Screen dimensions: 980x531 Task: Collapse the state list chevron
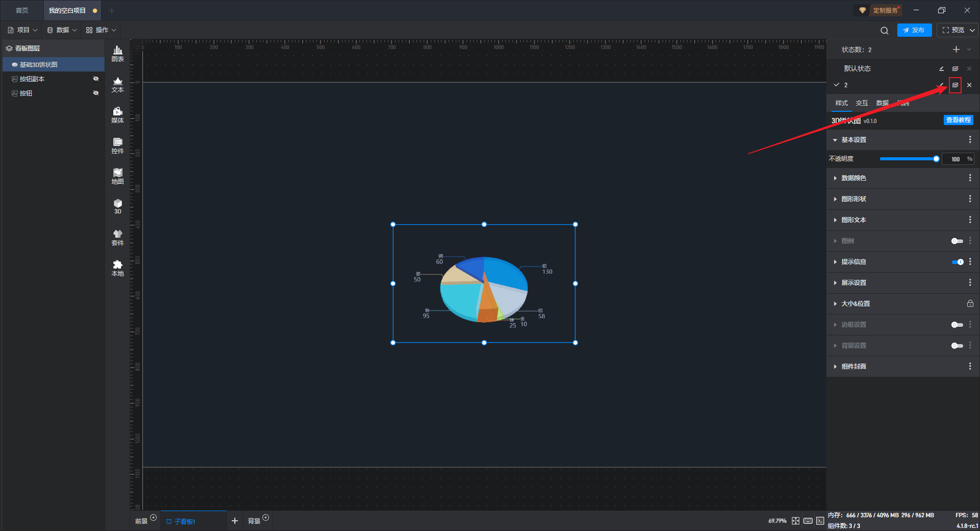tap(969, 50)
